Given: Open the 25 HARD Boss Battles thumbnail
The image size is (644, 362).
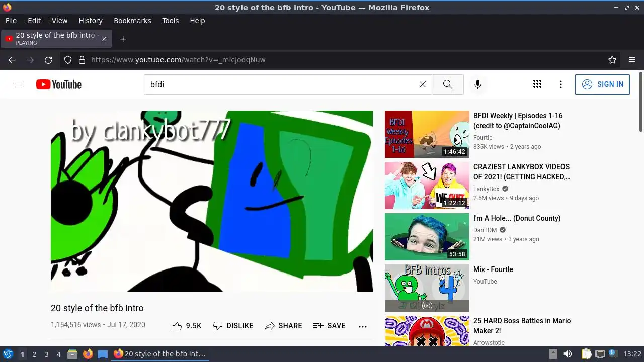Looking at the screenshot, I should point(427,331).
